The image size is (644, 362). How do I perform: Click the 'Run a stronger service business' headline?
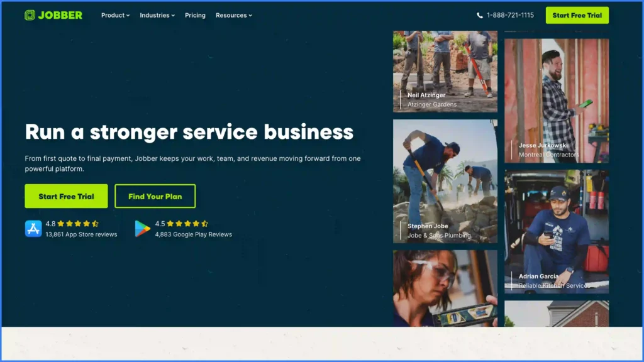click(x=189, y=132)
